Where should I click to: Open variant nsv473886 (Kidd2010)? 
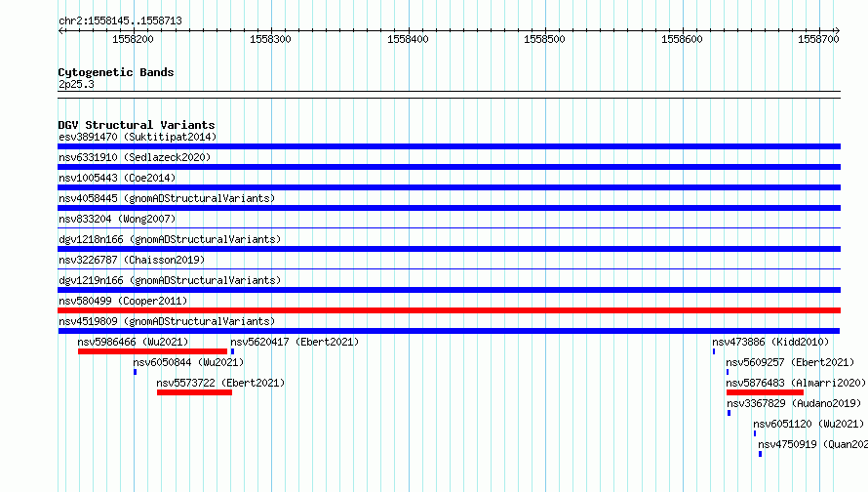pyautogui.click(x=770, y=342)
